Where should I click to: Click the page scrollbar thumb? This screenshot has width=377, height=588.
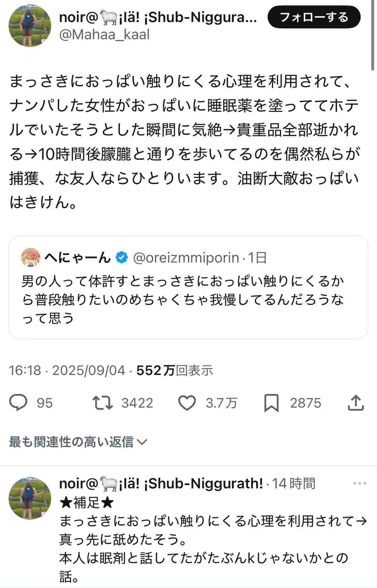[x=373, y=35]
